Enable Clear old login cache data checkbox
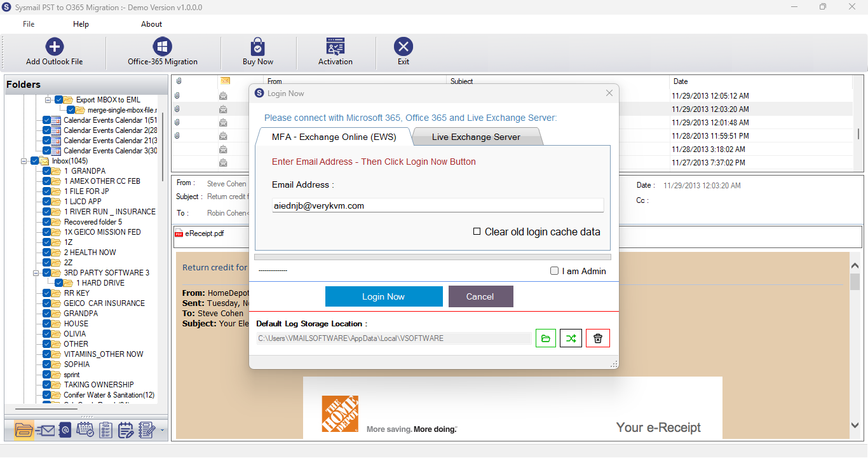 click(x=477, y=232)
